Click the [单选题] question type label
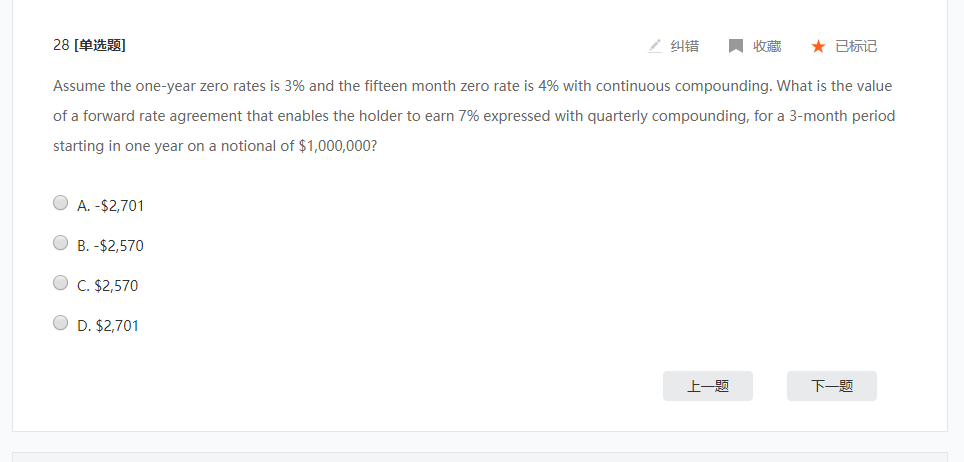 [100, 45]
